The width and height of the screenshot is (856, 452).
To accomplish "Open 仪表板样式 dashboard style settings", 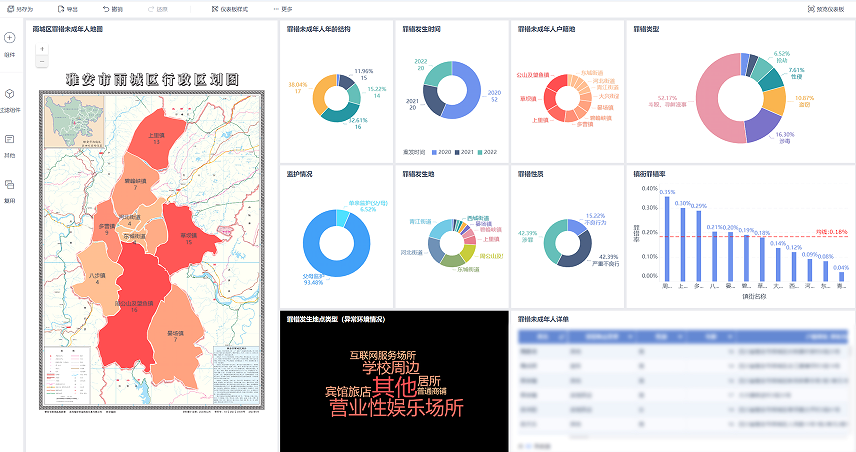I will pos(230,9).
